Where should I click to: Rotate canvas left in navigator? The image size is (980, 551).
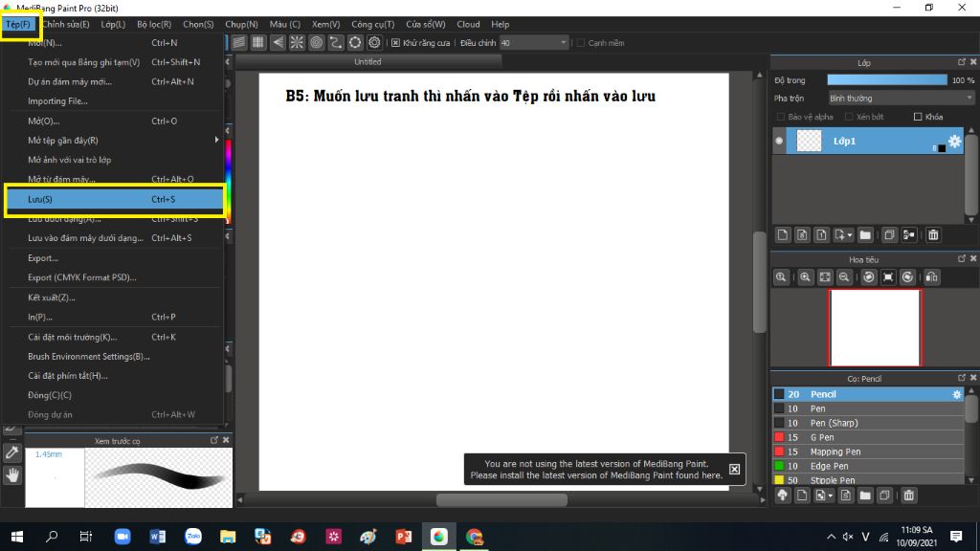coord(869,277)
